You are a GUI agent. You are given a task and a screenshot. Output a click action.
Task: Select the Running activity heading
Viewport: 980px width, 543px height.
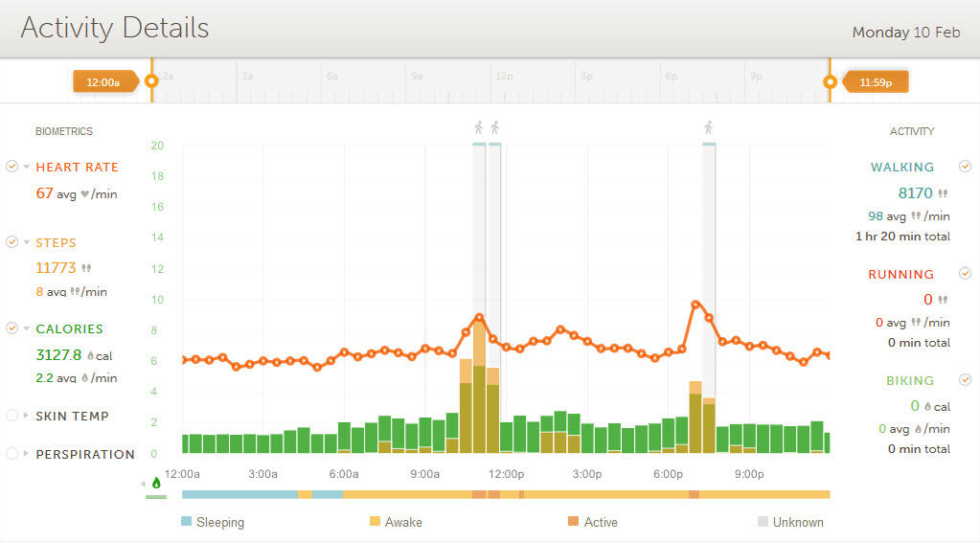point(900,275)
